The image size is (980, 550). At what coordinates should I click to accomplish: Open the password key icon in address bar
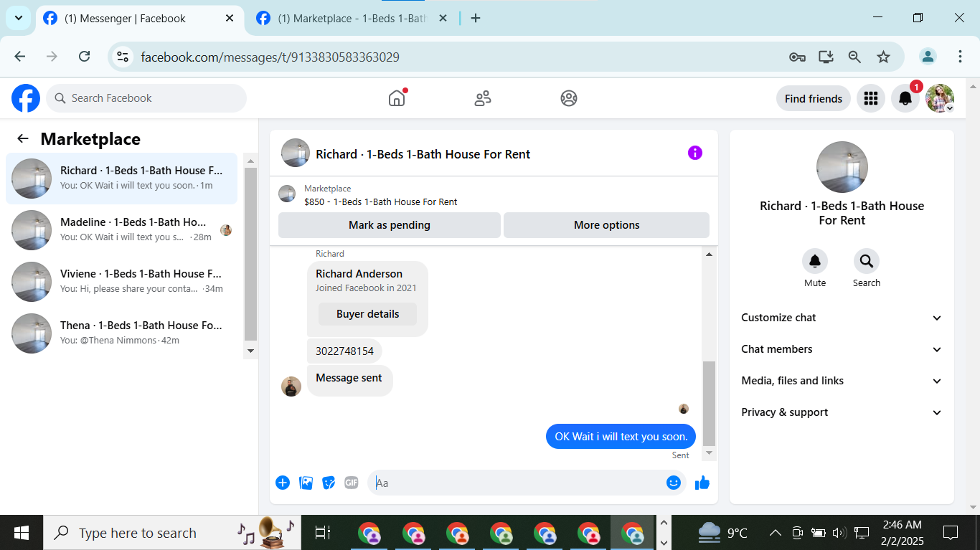797,57
